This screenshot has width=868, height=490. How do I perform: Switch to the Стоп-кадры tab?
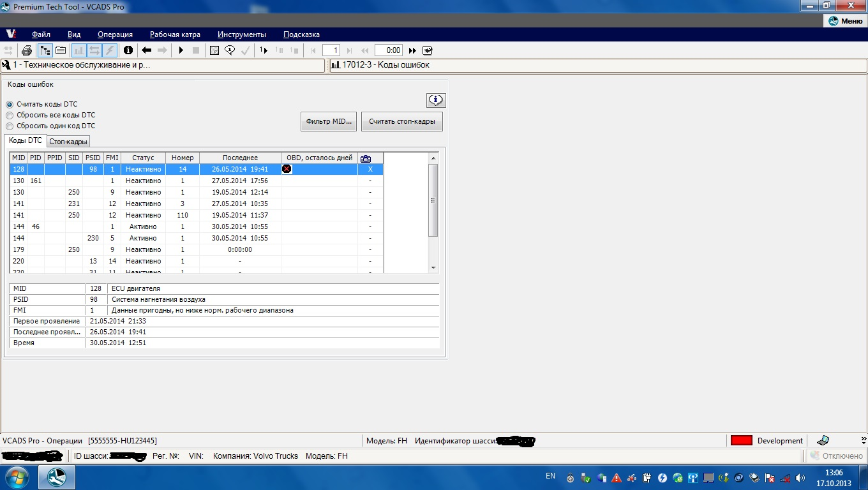(x=68, y=142)
